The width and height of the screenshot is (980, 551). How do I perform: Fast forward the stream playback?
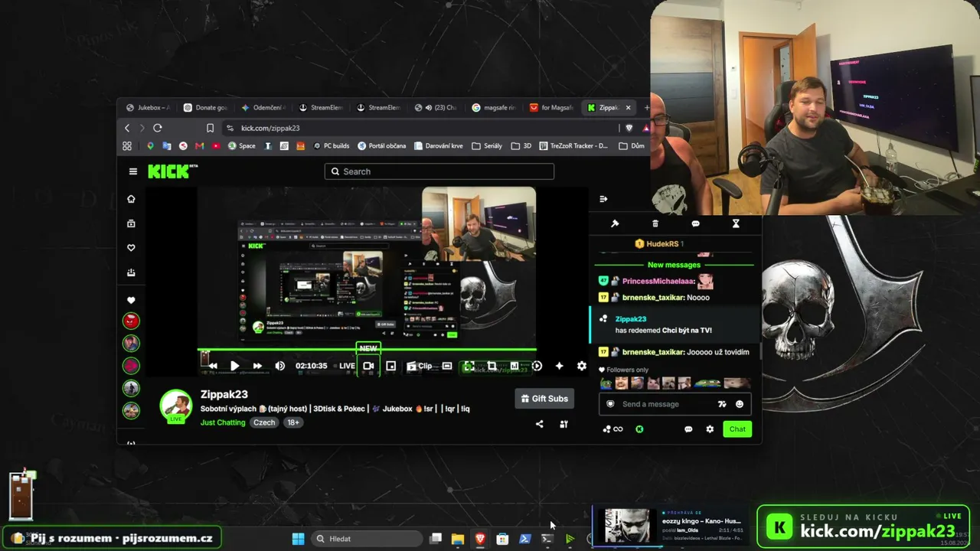(x=257, y=366)
